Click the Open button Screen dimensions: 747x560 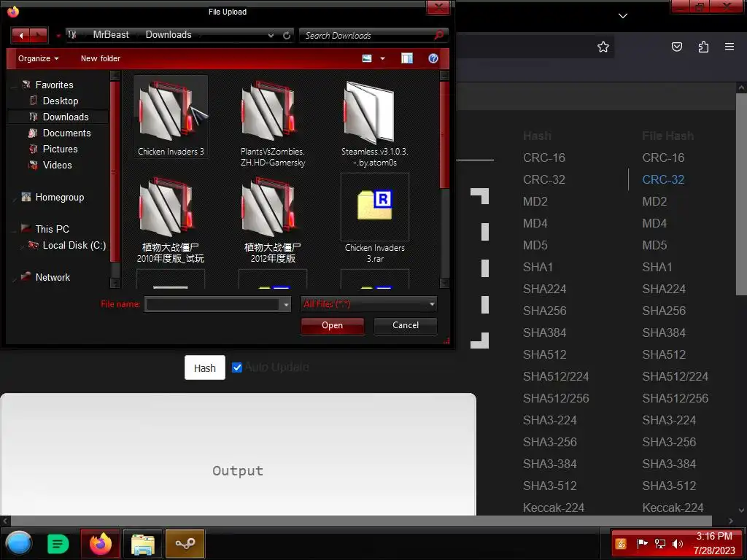tap(332, 325)
